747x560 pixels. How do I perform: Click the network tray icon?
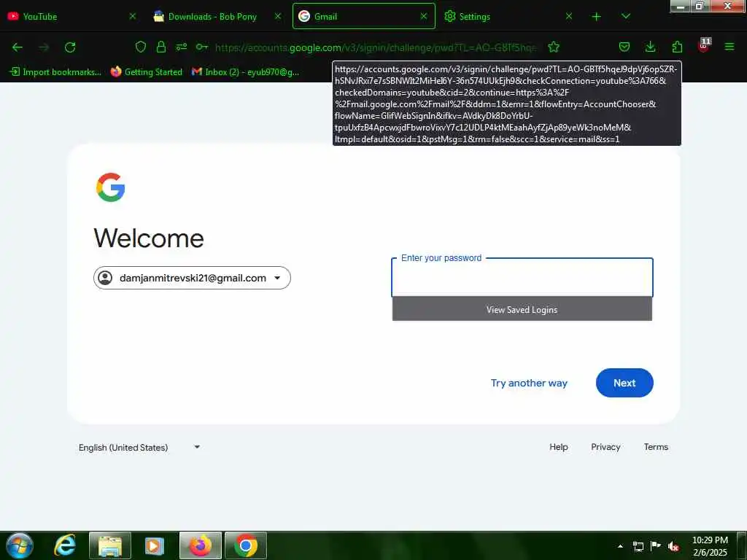pos(638,546)
